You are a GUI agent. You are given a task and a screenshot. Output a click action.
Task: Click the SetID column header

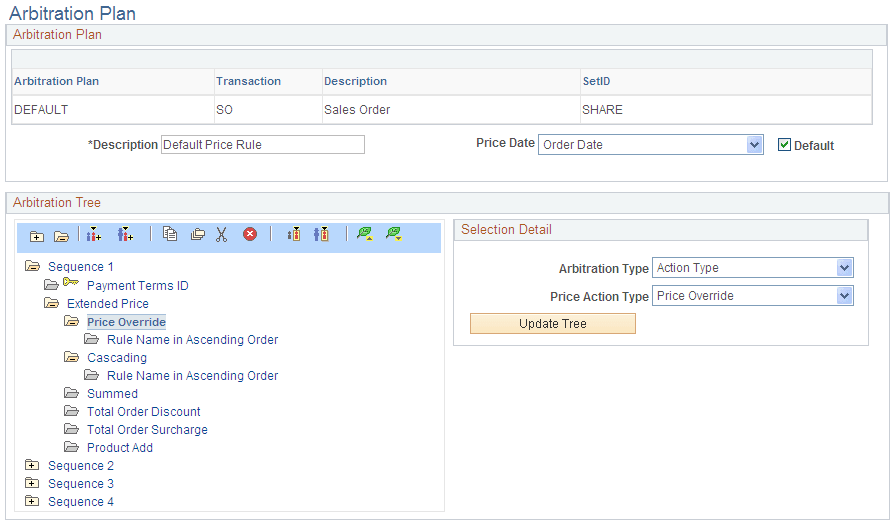coord(596,81)
